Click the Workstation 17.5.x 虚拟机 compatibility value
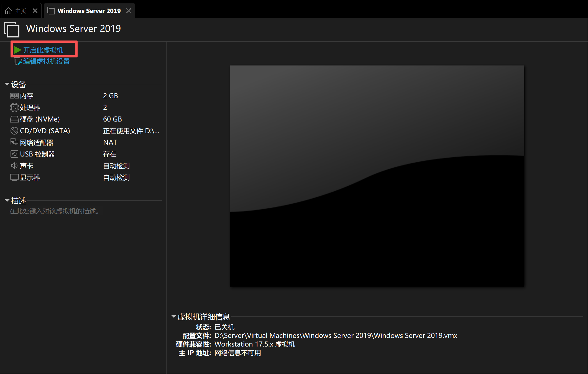 point(255,344)
